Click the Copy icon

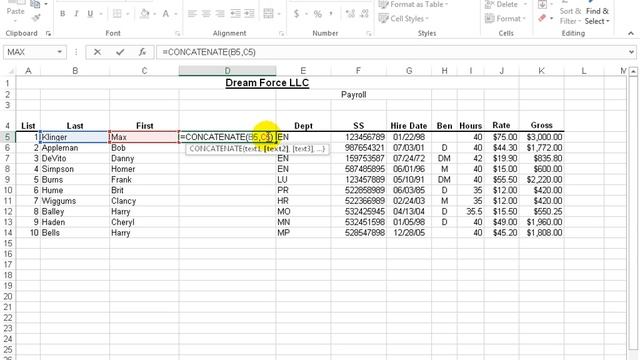(x=36, y=4)
